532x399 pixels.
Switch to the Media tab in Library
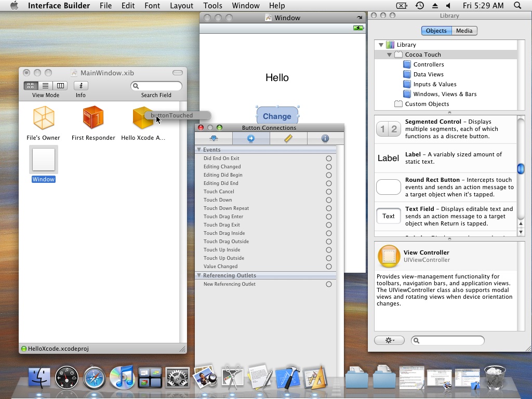[464, 31]
